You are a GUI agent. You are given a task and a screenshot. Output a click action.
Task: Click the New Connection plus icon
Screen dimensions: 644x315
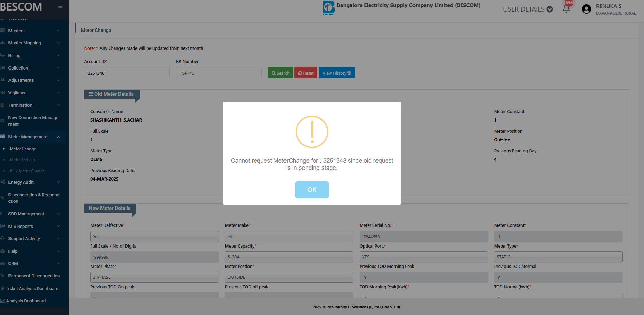pyautogui.click(x=2, y=121)
